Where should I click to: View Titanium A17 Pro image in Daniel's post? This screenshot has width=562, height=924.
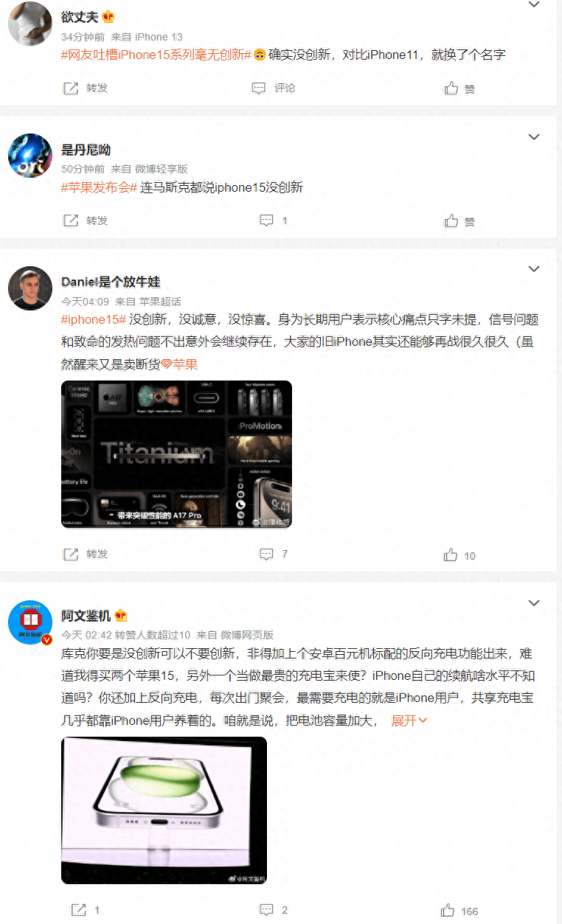pyautogui.click(x=176, y=454)
